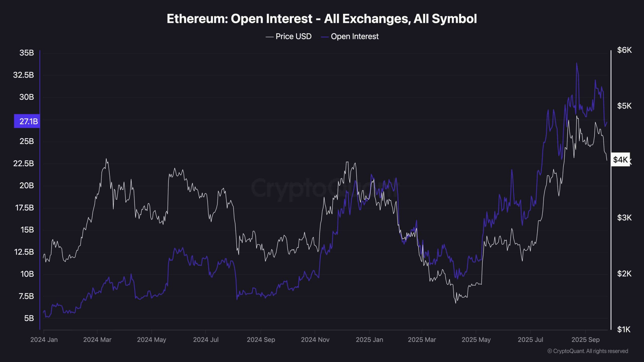The width and height of the screenshot is (644, 362).
Task: Click the 2024 Nov date label
Action: click(x=315, y=340)
